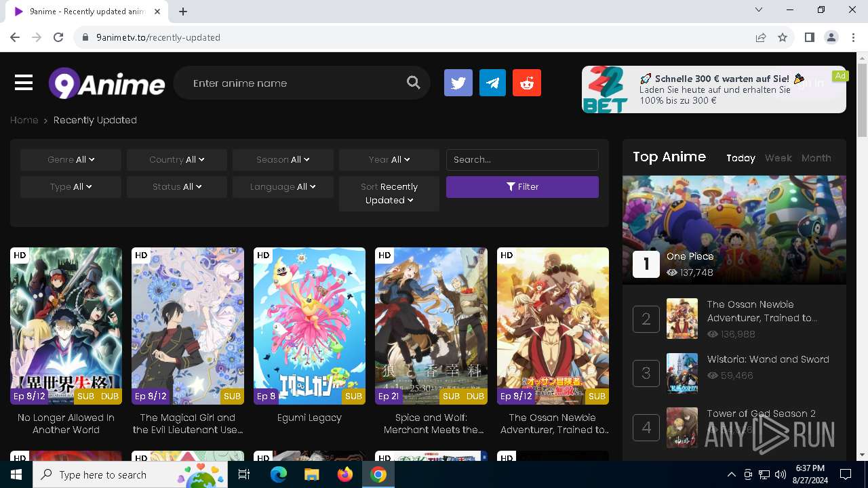Open Chrome three-dot menu
Viewport: 868px width, 488px height.
pos(852,37)
